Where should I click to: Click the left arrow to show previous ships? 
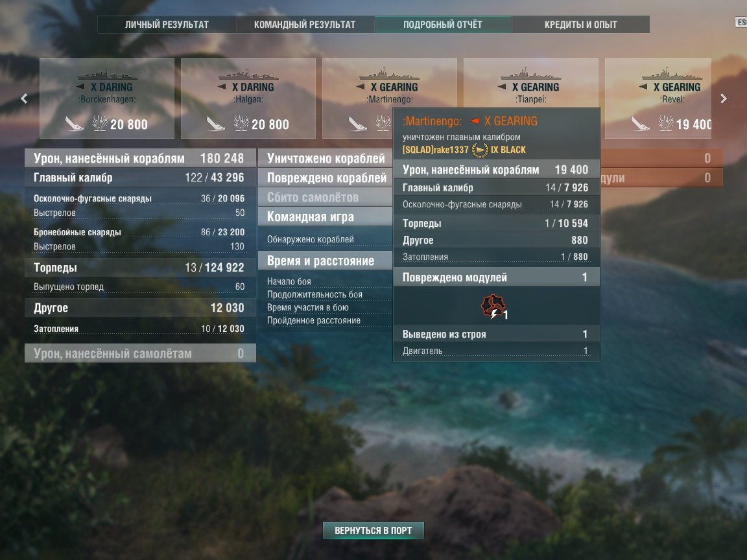pyautogui.click(x=24, y=99)
